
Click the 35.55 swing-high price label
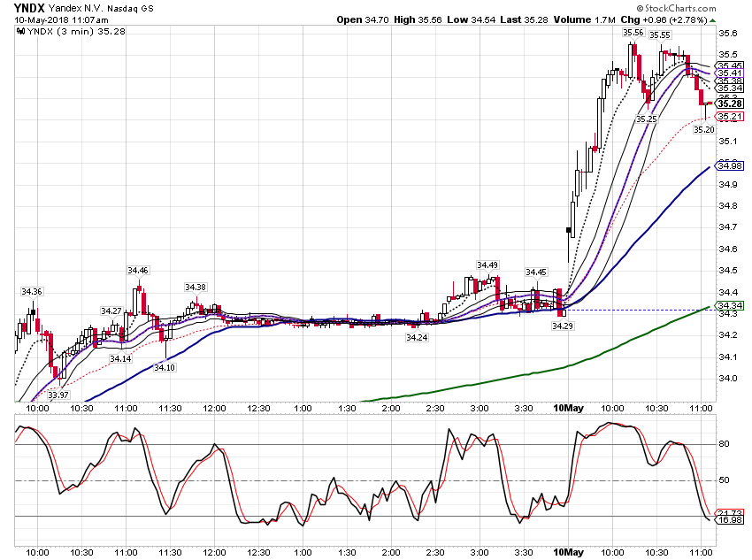tap(660, 35)
